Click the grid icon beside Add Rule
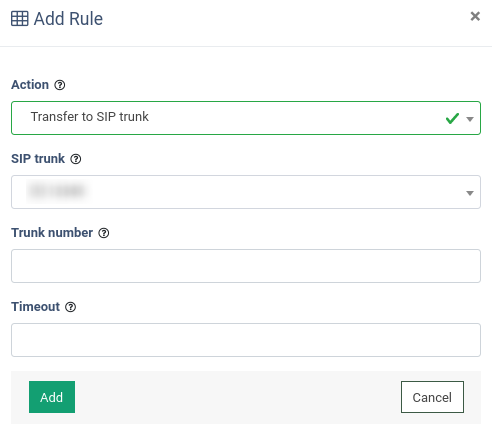 [20, 18]
